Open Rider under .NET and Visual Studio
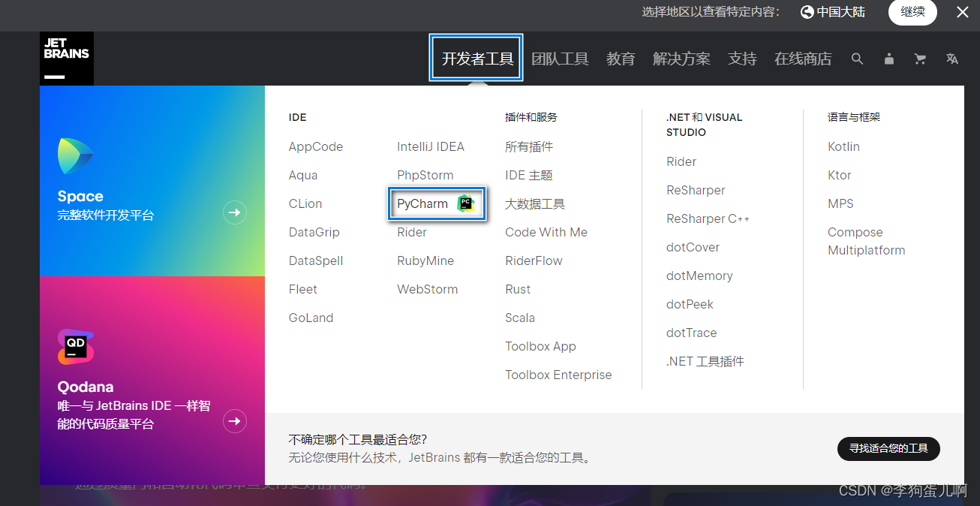 (681, 161)
